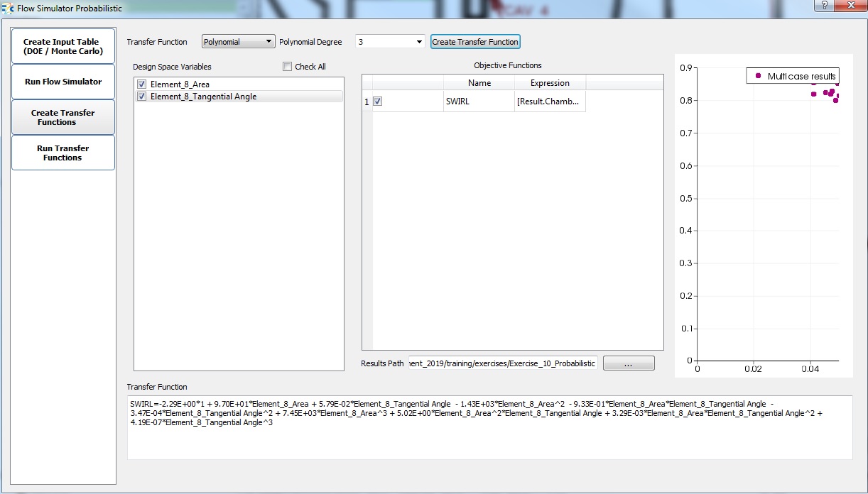The width and height of the screenshot is (868, 494).
Task: Open the Polynomial Degree dropdown
Action: coord(389,42)
